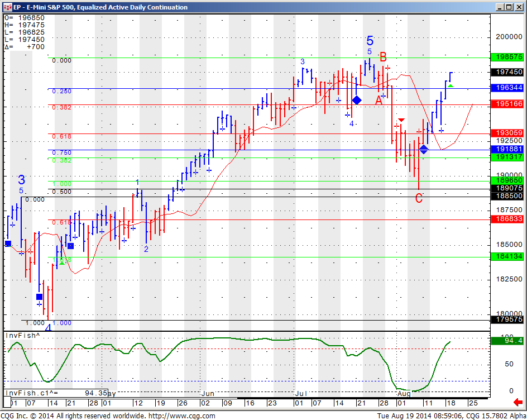Select the black 197450 last price label
527x420 pixels.
pyautogui.click(x=507, y=73)
